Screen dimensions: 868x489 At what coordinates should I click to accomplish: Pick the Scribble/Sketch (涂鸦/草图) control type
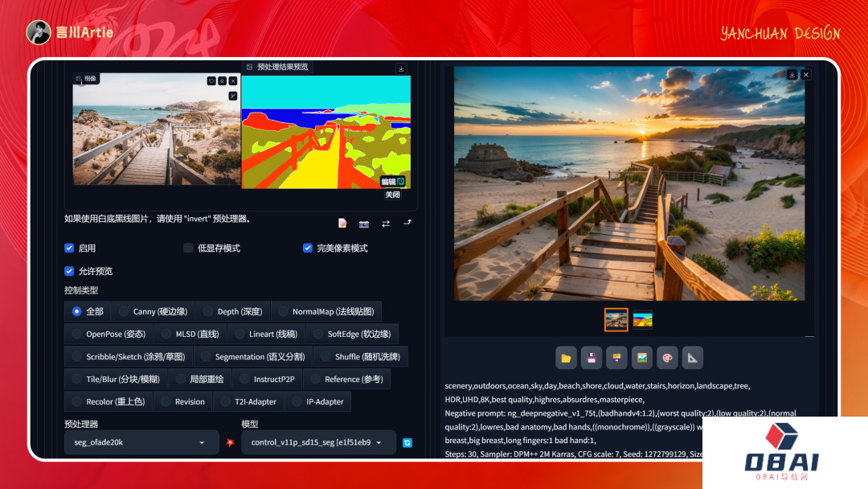click(129, 356)
